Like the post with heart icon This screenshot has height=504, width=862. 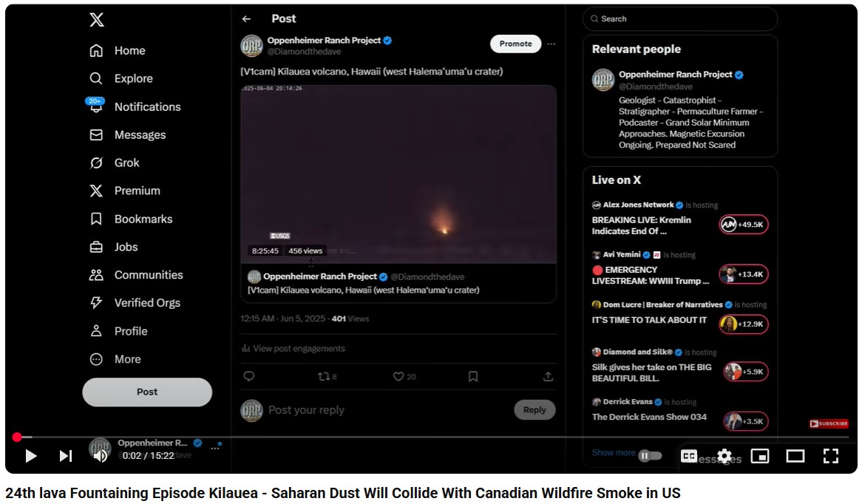tap(398, 376)
